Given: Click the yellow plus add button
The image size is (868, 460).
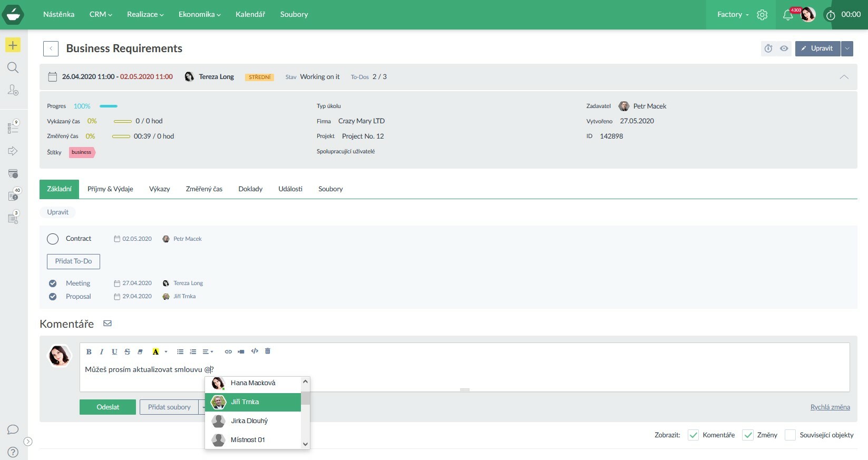Looking at the screenshot, I should [x=13, y=45].
